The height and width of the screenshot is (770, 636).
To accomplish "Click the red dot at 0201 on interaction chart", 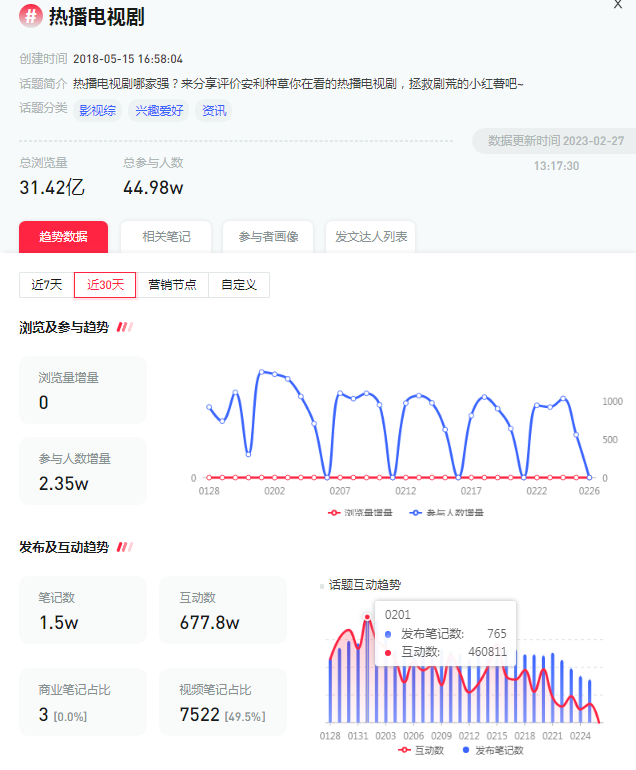I will click(367, 617).
